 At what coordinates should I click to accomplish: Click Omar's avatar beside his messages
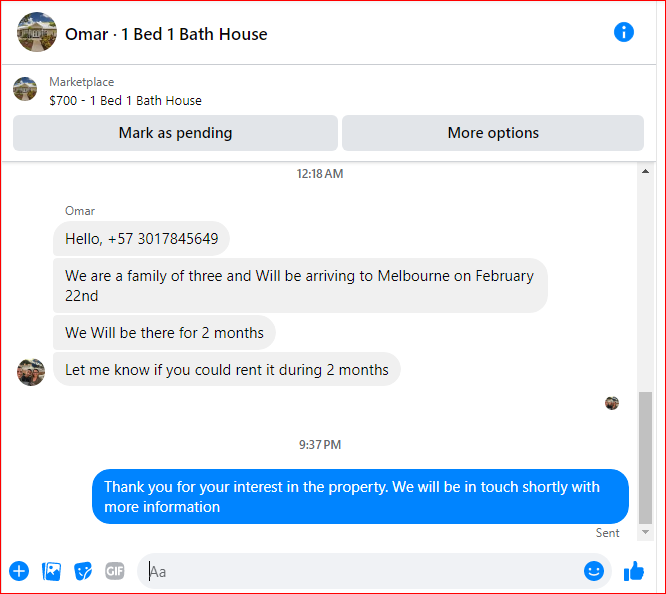[31, 372]
